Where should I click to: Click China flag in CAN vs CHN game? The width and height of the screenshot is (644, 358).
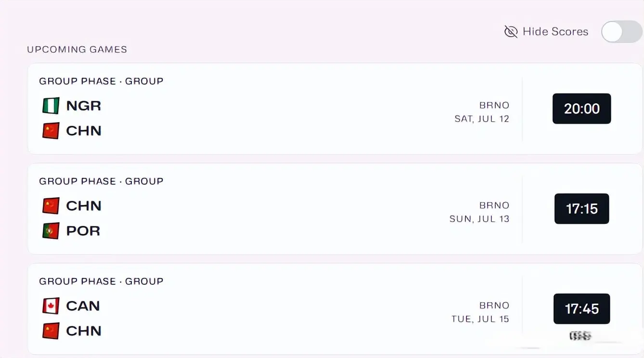click(51, 331)
